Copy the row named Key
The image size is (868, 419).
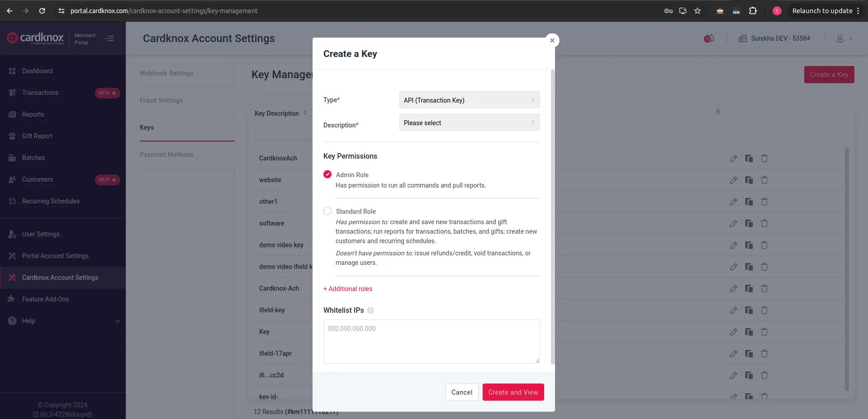tap(749, 332)
